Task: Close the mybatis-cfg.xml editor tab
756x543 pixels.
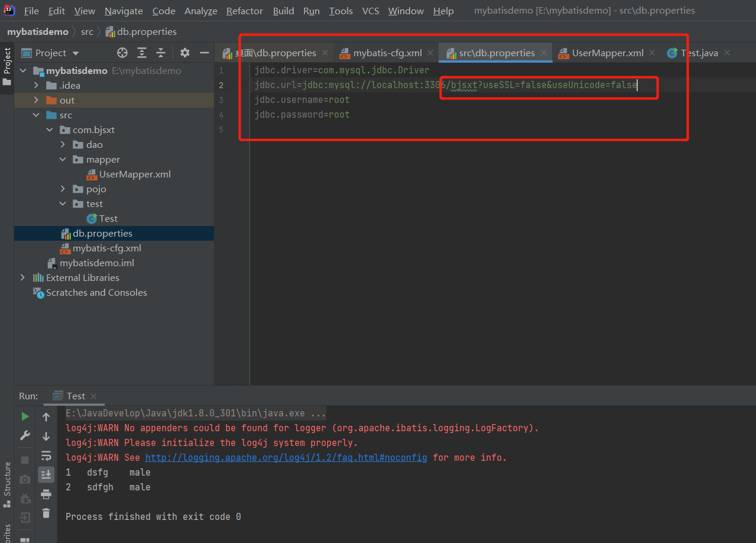Action: pos(431,53)
